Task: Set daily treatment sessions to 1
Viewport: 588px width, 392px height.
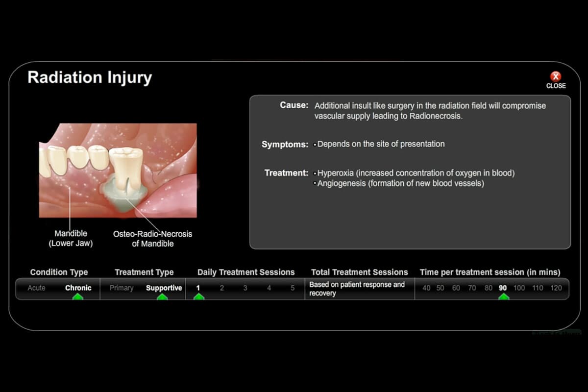Action: 198,288
